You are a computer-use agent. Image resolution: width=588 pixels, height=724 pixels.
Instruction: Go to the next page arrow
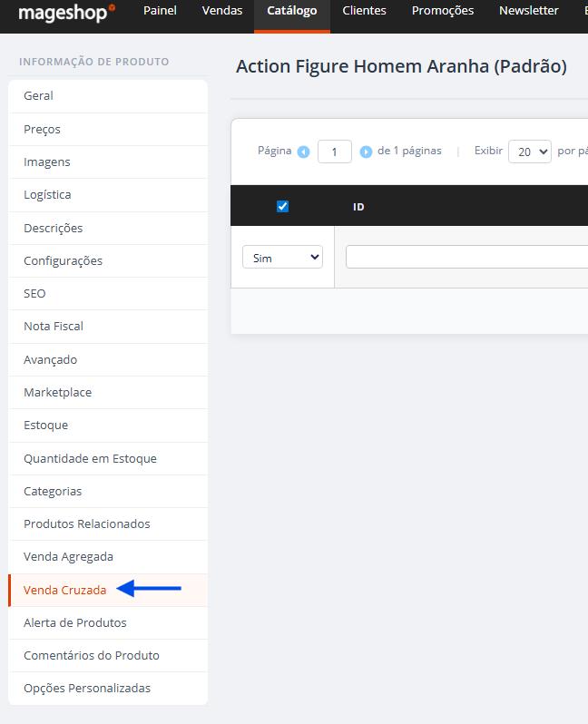(x=366, y=152)
